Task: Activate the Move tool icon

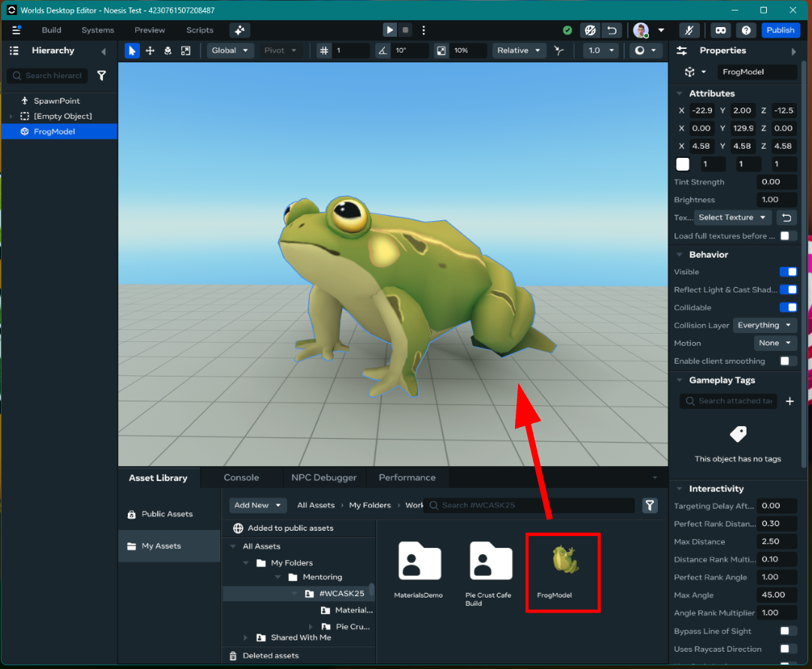Action: point(150,50)
